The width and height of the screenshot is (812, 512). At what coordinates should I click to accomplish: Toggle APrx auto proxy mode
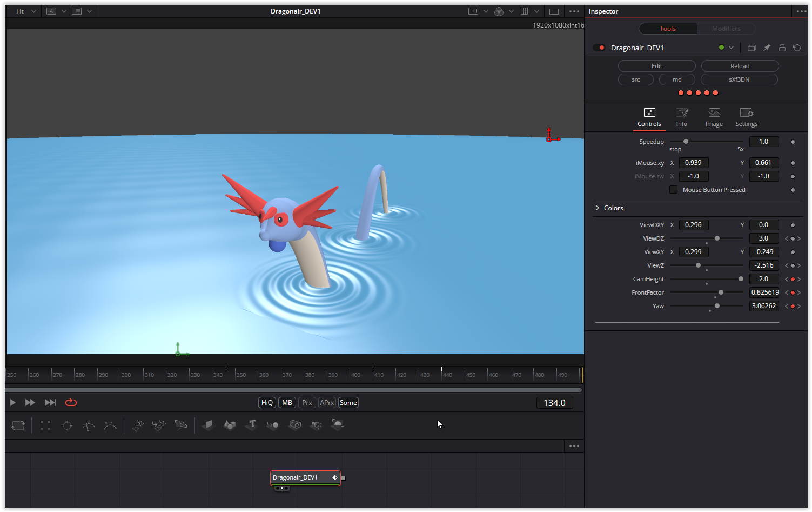click(x=327, y=403)
